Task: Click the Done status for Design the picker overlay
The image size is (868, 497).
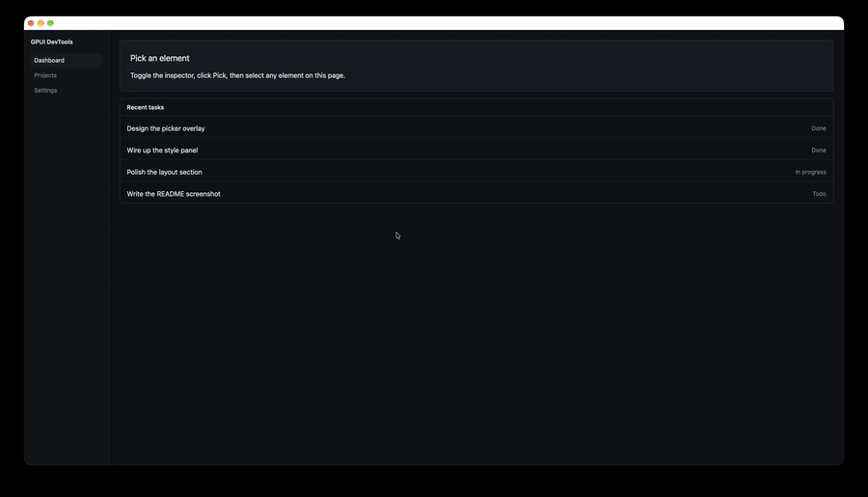Action: [819, 128]
